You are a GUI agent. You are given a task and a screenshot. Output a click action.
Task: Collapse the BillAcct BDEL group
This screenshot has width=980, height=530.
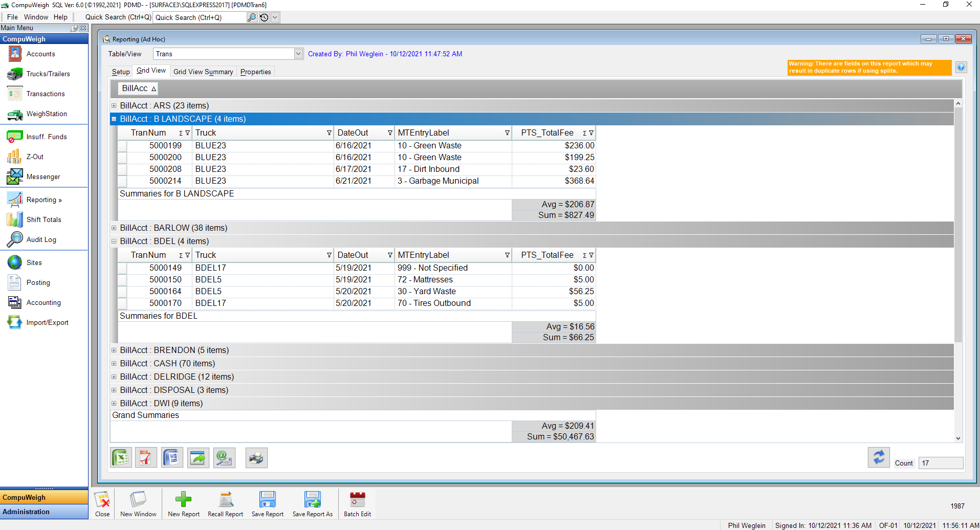[114, 241]
